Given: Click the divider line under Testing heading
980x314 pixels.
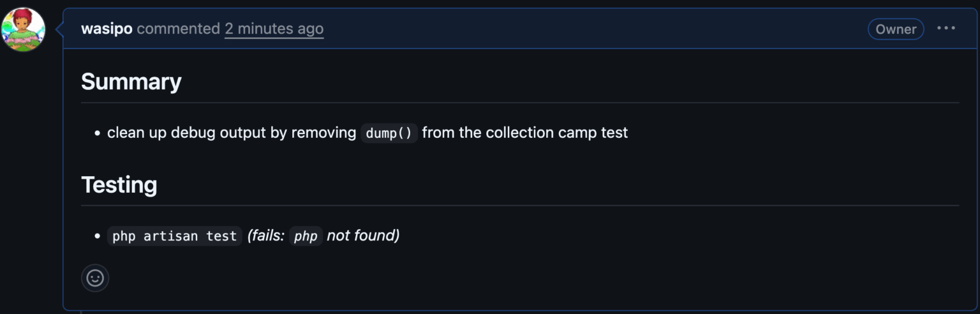Looking at the screenshot, I should point(519,205).
